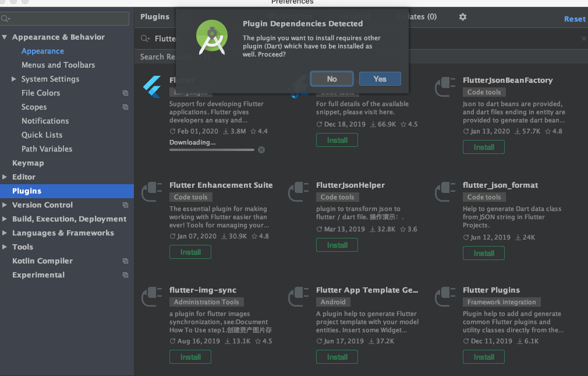Collapse the Appearance & Behavior section
The height and width of the screenshot is (376, 588).
pos(5,37)
